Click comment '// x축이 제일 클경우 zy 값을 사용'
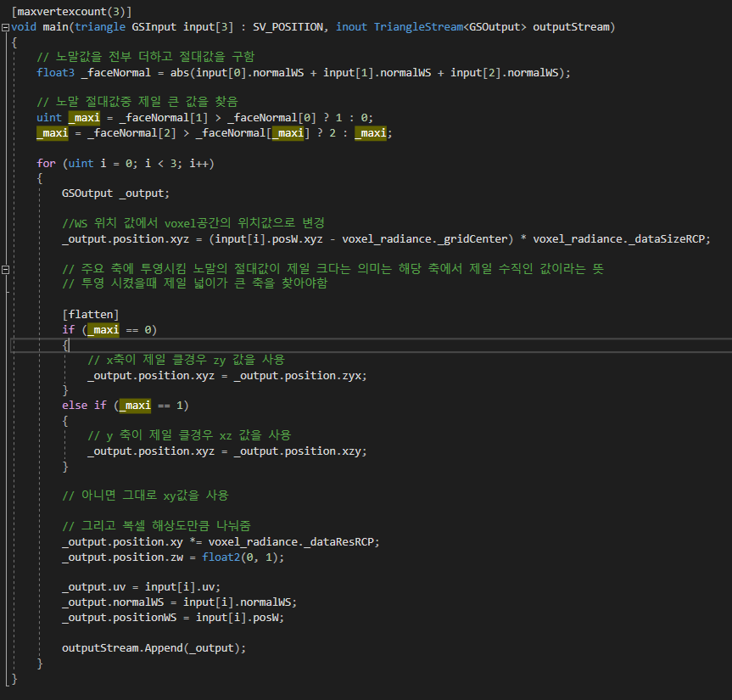 (186, 360)
